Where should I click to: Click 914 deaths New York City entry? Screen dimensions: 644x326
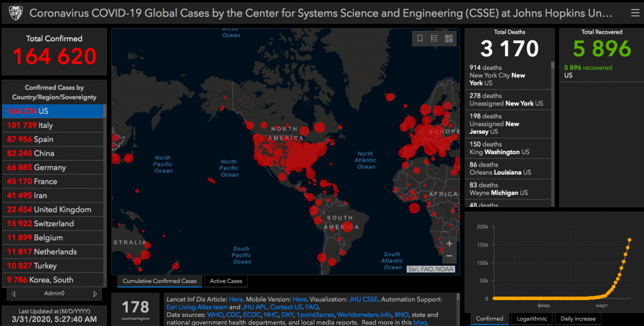pos(508,75)
